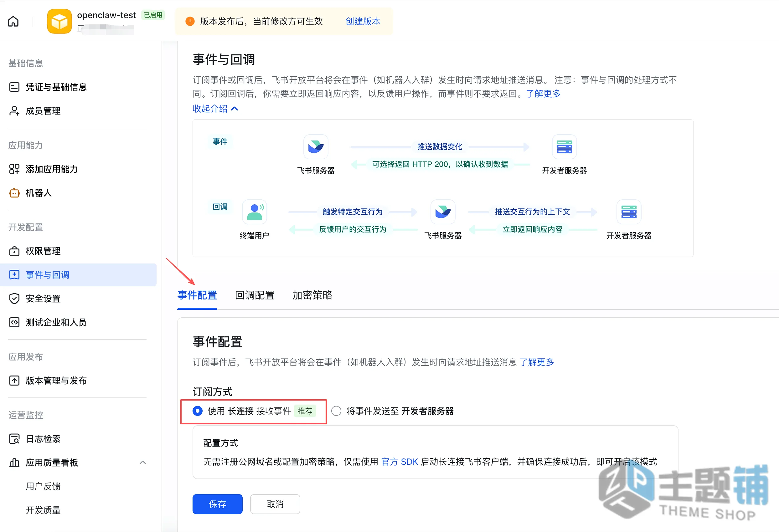Open 机器人 in the sidebar
This screenshot has width=779, height=532.
coord(39,193)
